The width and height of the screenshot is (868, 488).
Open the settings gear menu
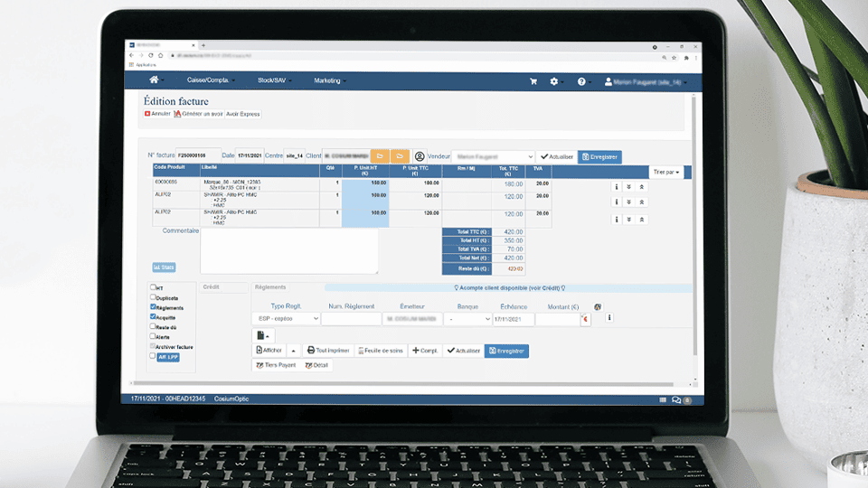pyautogui.click(x=554, y=81)
